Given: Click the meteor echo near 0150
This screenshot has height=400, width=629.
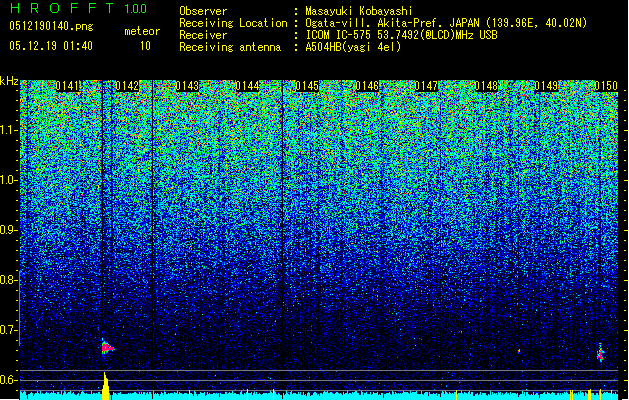Looking at the screenshot, I should 601,353.
